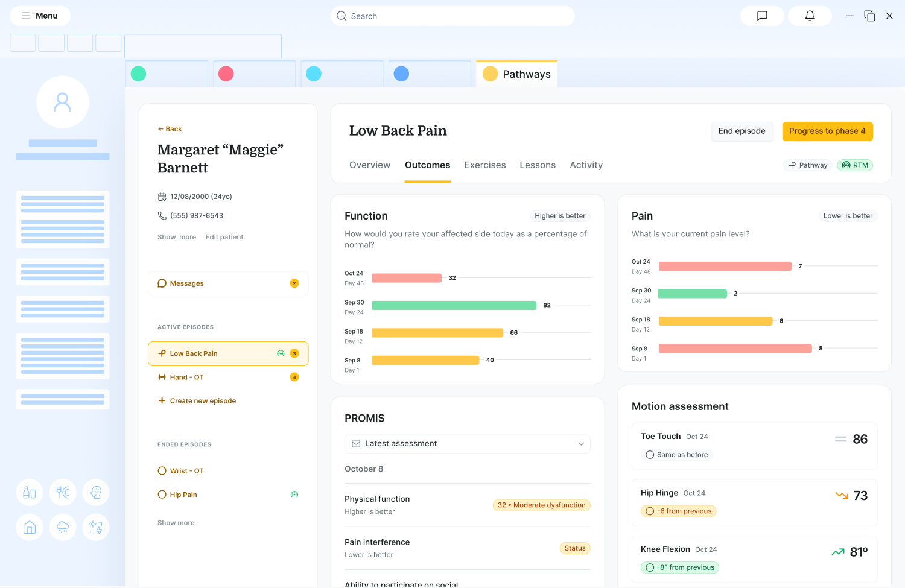Select the head mental-health icon in the sidebar
The image size is (905, 588).
coord(95,492)
